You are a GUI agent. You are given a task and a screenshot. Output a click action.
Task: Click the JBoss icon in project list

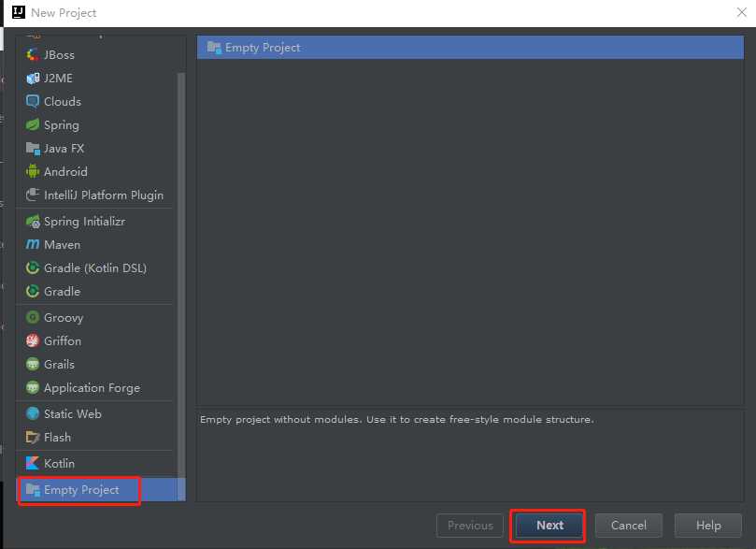(x=33, y=55)
